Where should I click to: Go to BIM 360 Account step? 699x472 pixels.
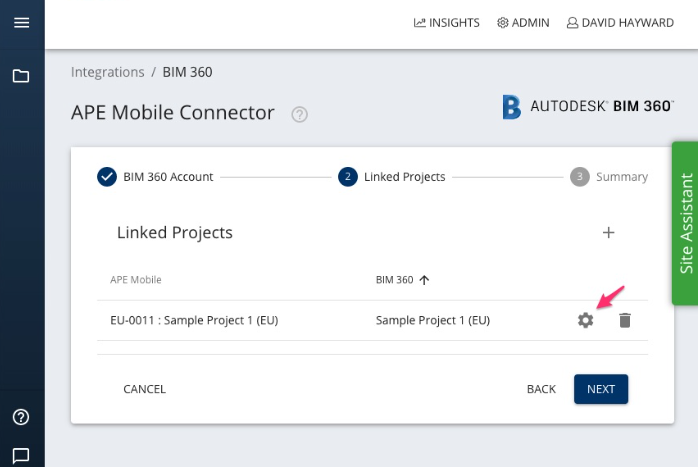click(155, 177)
